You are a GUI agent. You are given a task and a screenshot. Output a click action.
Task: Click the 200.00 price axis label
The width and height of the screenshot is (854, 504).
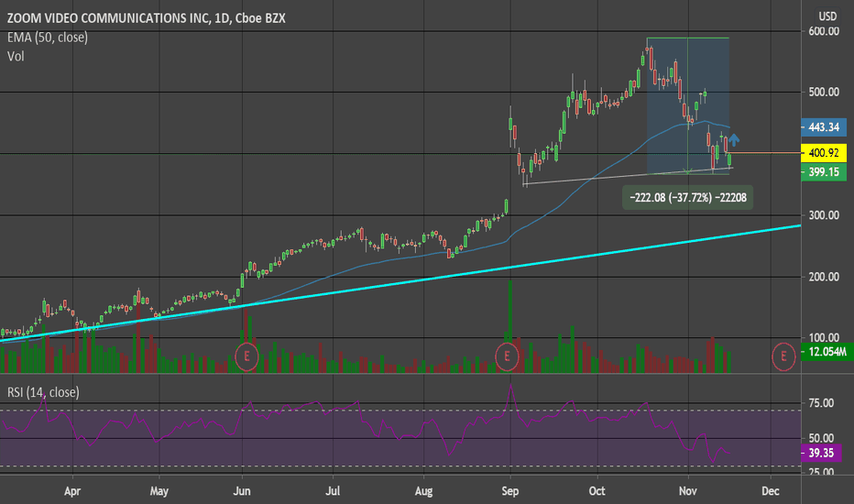click(824, 277)
